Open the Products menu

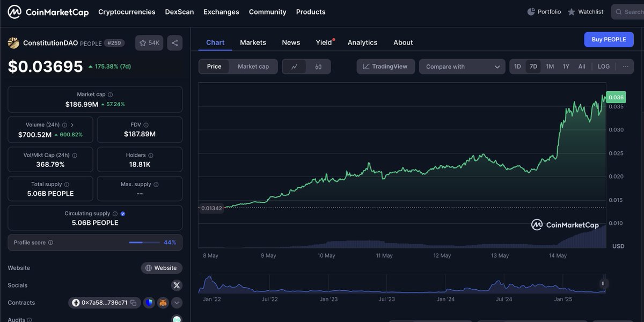coord(311,12)
